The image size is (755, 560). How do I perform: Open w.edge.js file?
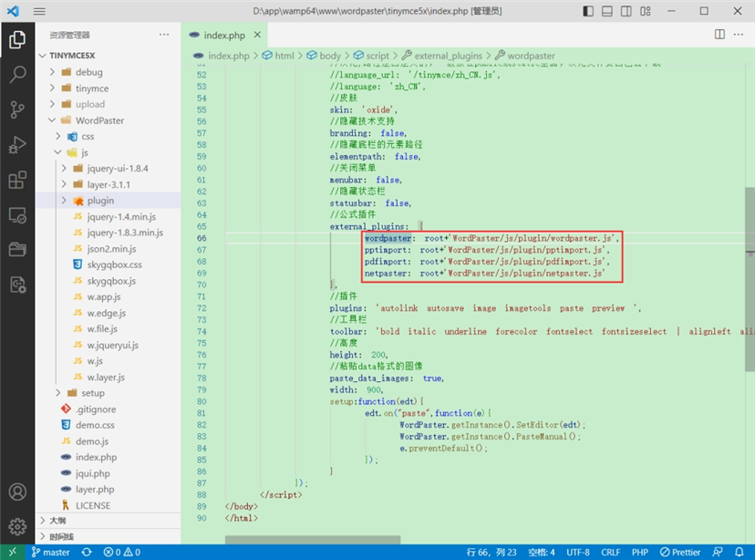pos(109,313)
